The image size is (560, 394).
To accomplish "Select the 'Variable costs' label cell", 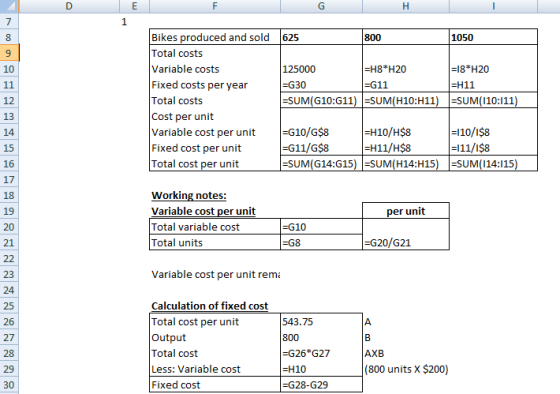I will pyautogui.click(x=215, y=69).
